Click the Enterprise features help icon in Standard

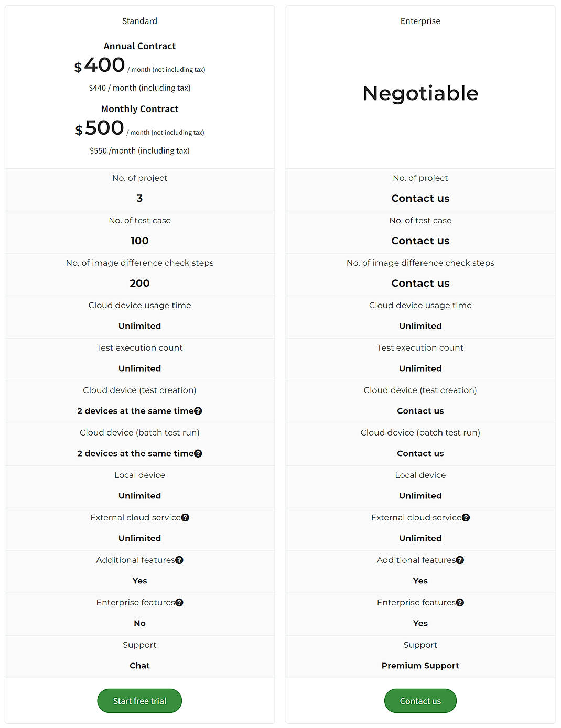point(179,602)
